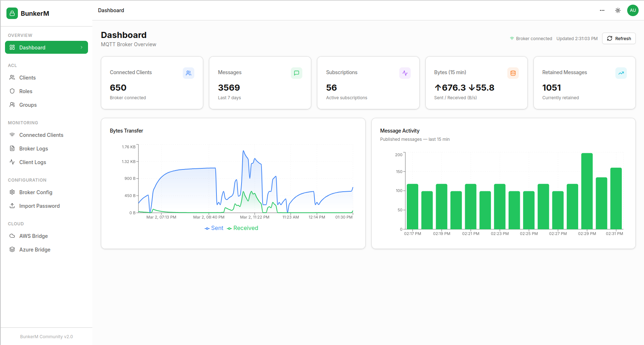This screenshot has width=644, height=345.
Task: Click the Broker connected status text in header
Action: point(534,38)
